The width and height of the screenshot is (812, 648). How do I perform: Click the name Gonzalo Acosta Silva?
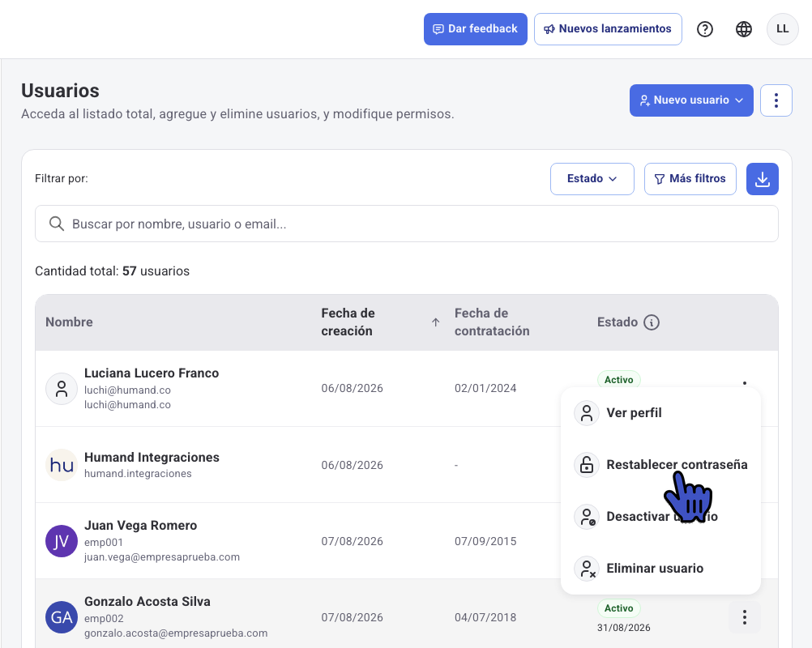pos(147,601)
